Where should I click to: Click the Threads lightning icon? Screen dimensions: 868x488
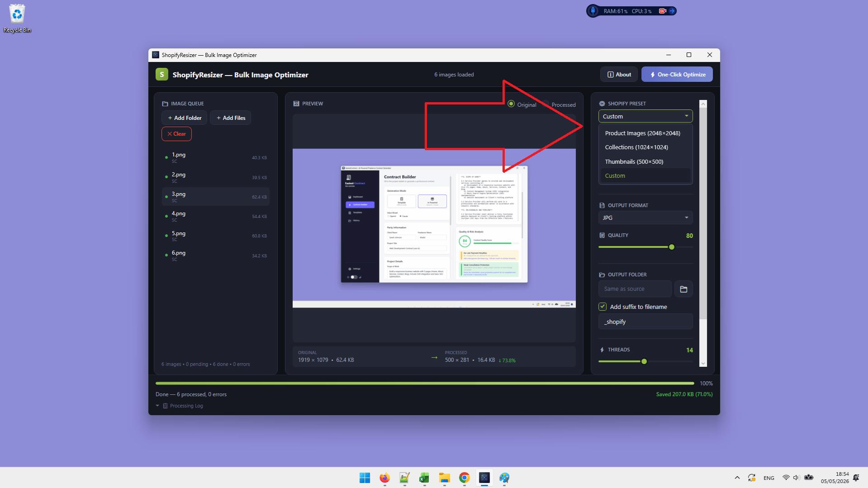click(x=602, y=350)
